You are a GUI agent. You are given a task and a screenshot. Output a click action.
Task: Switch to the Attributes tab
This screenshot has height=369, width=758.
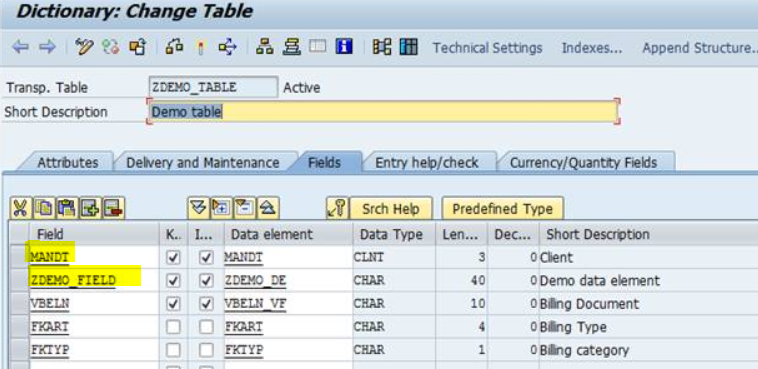click(x=68, y=162)
